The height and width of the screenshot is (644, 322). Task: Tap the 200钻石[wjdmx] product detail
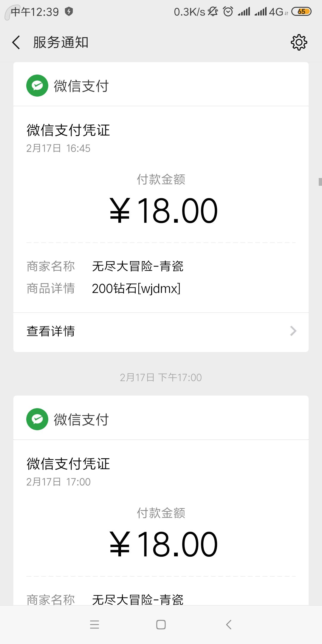pos(136,289)
